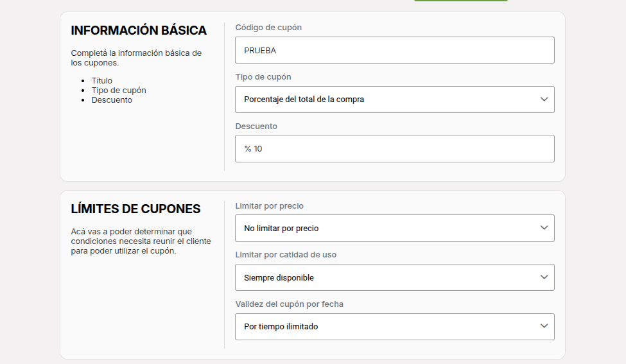Click the 'Código de cupón' field label
The image size is (626, 364).
pyautogui.click(x=268, y=28)
